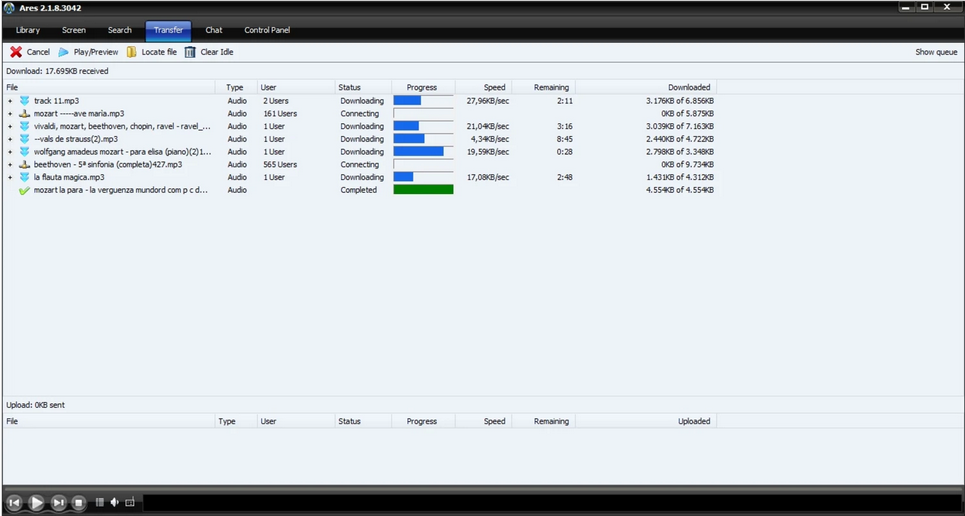
Task: Click the rightmost small player bar icon
Action: click(x=130, y=502)
